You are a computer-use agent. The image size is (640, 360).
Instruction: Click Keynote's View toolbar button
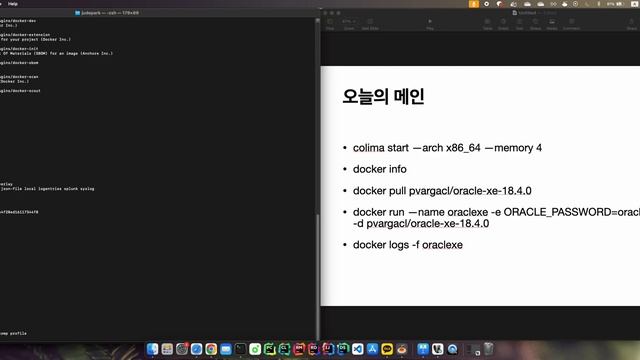pos(330,24)
